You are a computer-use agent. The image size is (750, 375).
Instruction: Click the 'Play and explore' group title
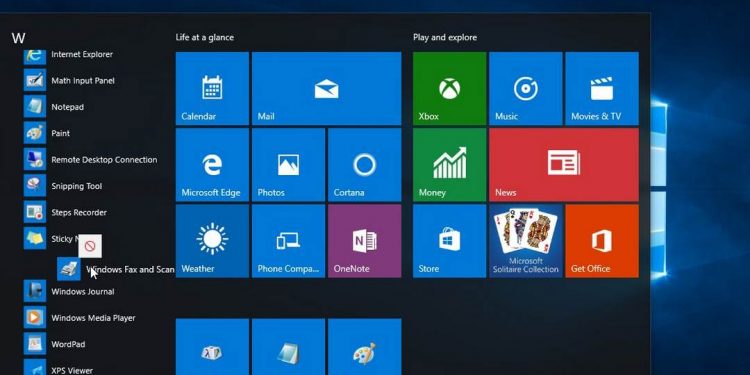[445, 37]
